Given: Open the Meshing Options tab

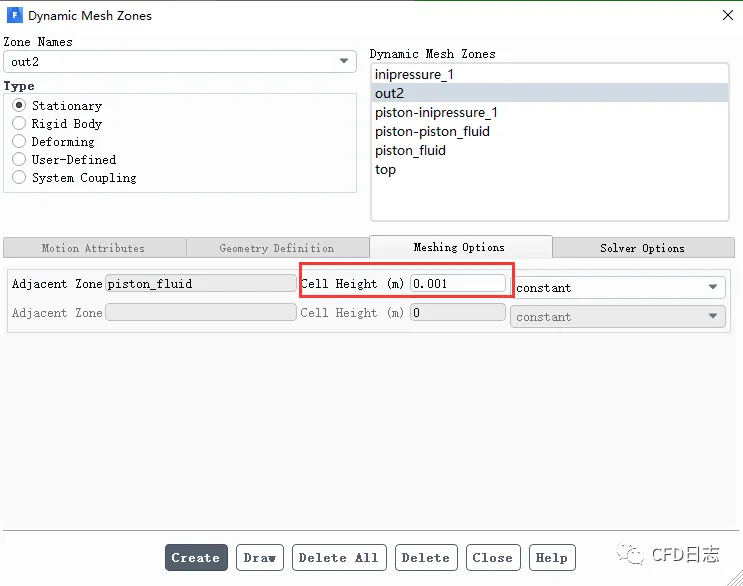Looking at the screenshot, I should pos(459,247).
